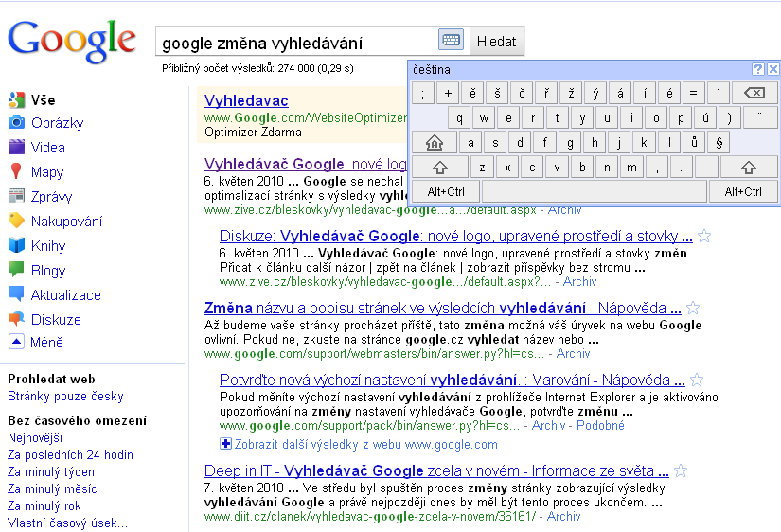Image resolution: width=781 pixels, height=532 pixels.
Task: Select the Obrázky search category
Action: [58, 123]
